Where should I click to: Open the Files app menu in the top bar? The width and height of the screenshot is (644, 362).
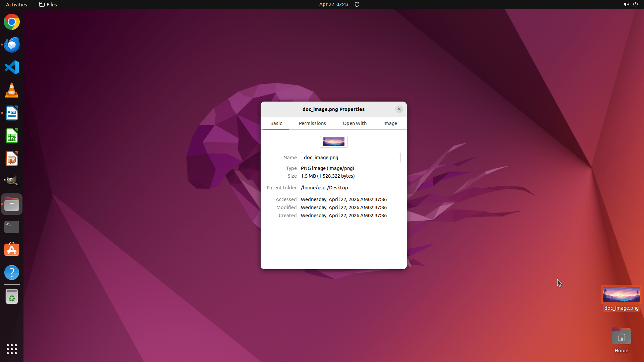pyautogui.click(x=48, y=4)
